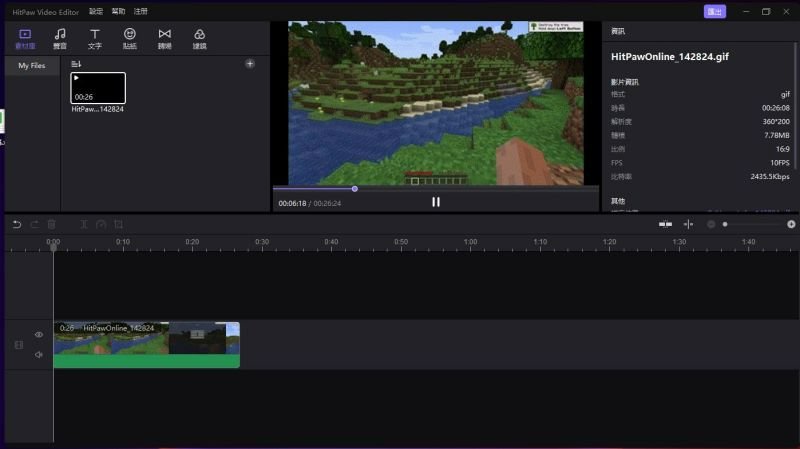This screenshot has height=449, width=800.
Task: Mute the video track speaker icon
Action: point(39,354)
